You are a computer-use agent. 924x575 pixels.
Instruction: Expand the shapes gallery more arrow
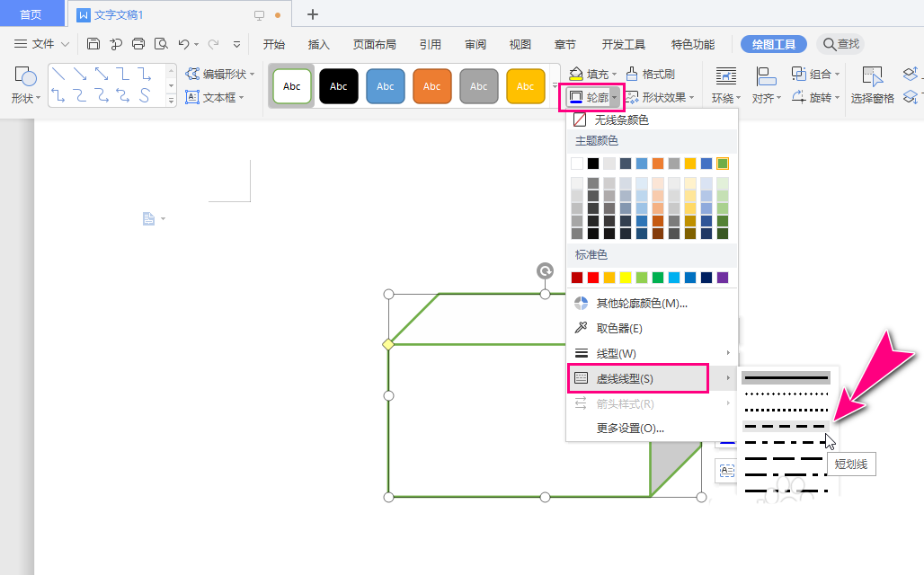click(x=171, y=101)
